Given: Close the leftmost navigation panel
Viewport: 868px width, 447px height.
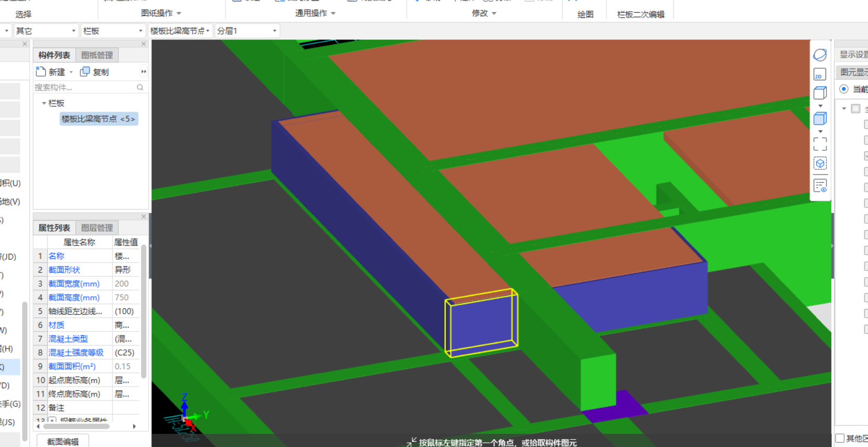Looking at the screenshot, I should [25, 44].
